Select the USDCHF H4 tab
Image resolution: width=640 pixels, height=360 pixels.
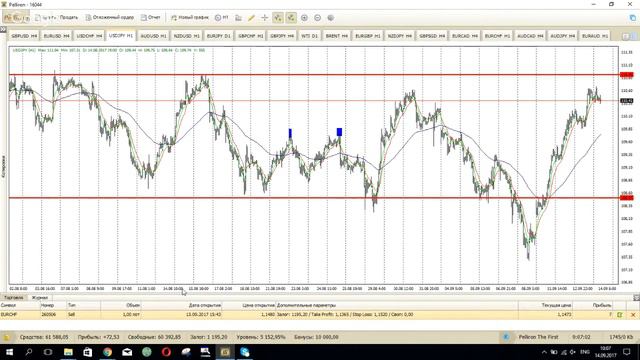click(89, 36)
